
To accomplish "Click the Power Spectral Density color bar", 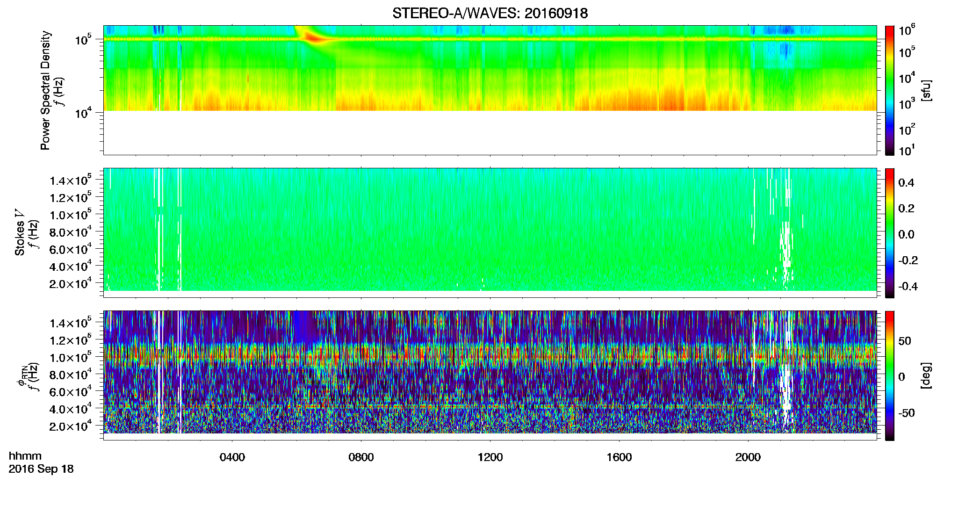I will pos(889,90).
